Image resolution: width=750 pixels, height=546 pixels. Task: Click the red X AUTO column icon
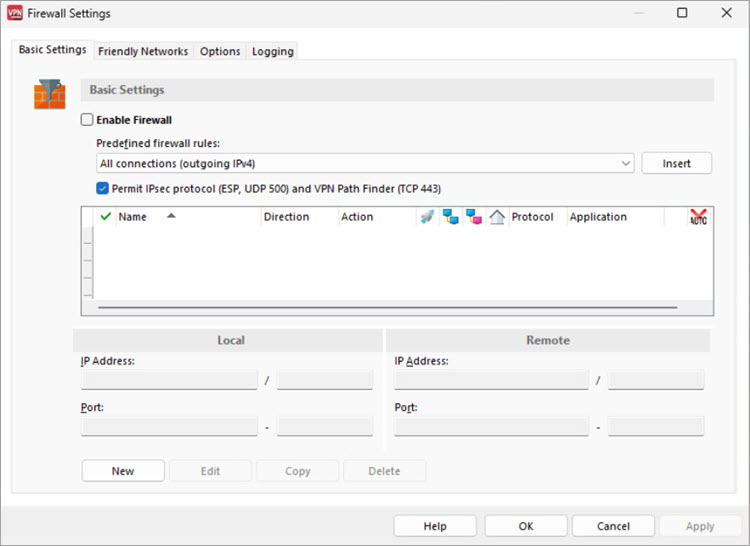[x=698, y=217]
